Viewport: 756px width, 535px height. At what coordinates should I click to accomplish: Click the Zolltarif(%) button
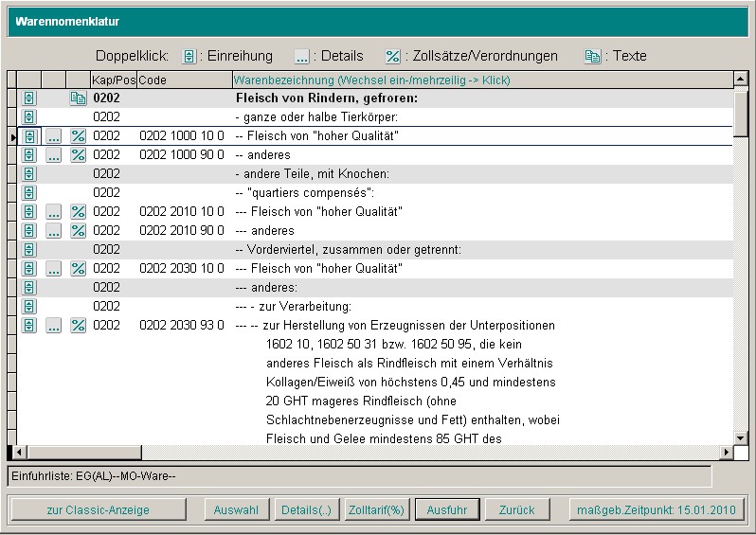[375, 509]
